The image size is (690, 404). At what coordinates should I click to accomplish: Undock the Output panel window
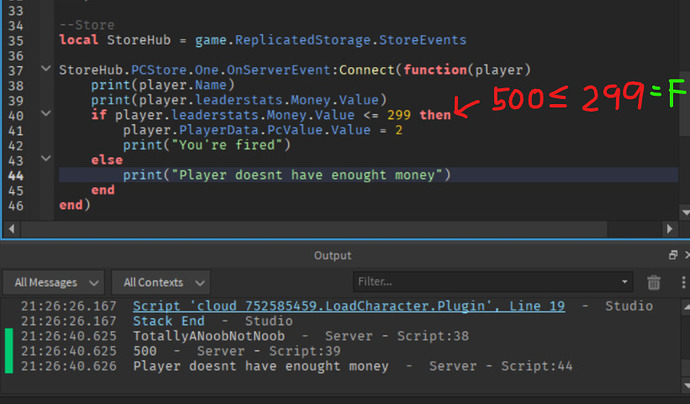point(673,255)
